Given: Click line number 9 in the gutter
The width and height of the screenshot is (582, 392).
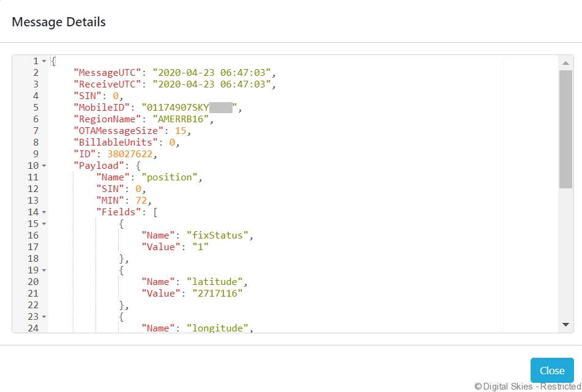Looking at the screenshot, I should tap(35, 154).
